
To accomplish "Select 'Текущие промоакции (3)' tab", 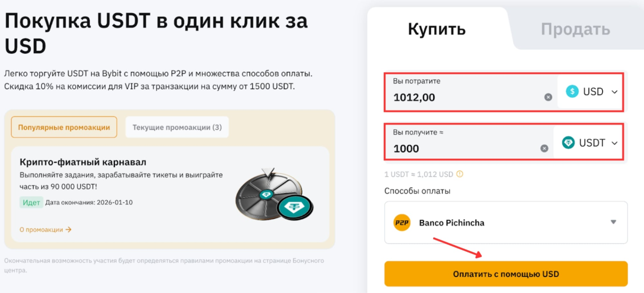I will click(177, 127).
